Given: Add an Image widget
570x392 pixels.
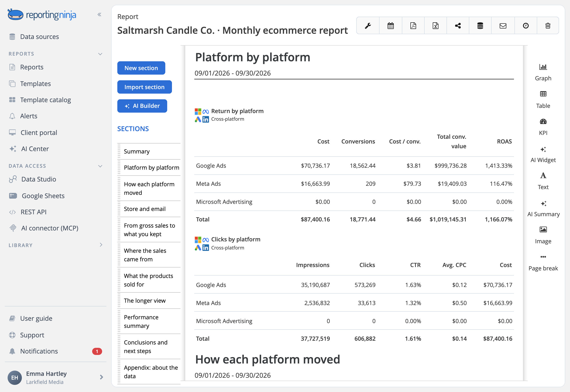Looking at the screenshot, I should point(543,235).
